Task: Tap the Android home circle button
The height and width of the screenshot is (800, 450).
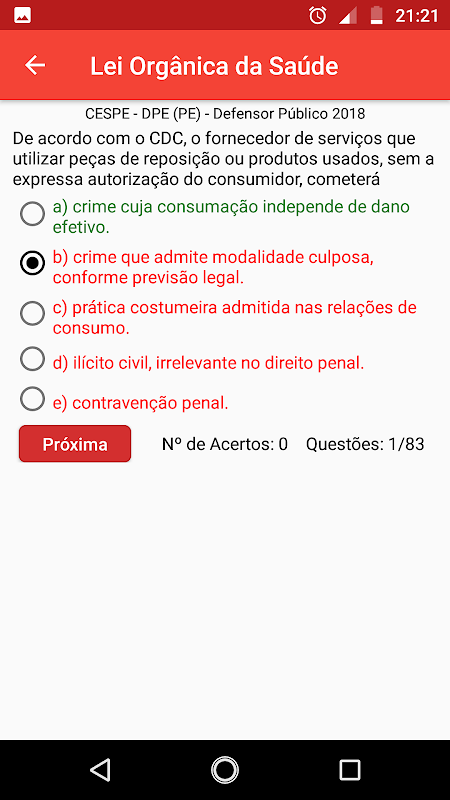Action: tap(224, 769)
